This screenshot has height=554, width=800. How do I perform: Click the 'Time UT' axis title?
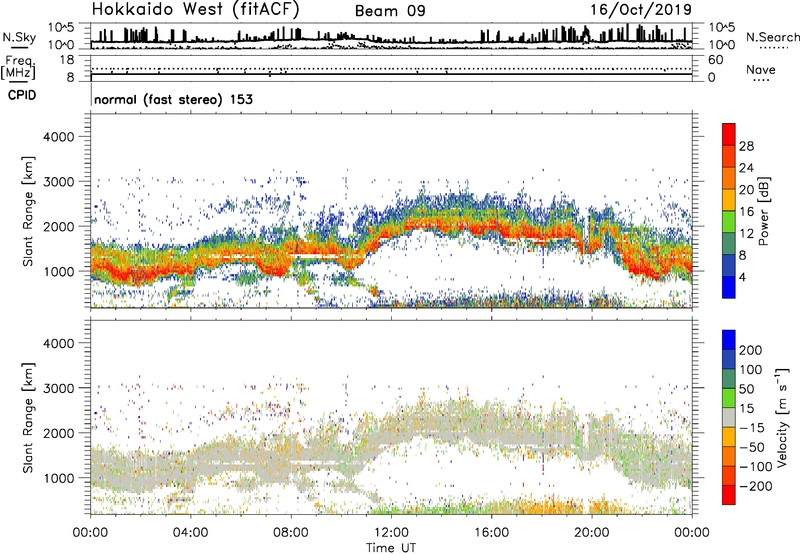point(391,547)
